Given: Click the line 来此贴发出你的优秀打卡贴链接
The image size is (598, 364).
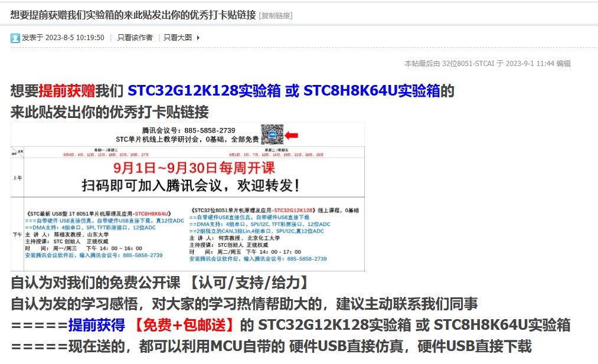Looking at the screenshot, I should point(110,112).
